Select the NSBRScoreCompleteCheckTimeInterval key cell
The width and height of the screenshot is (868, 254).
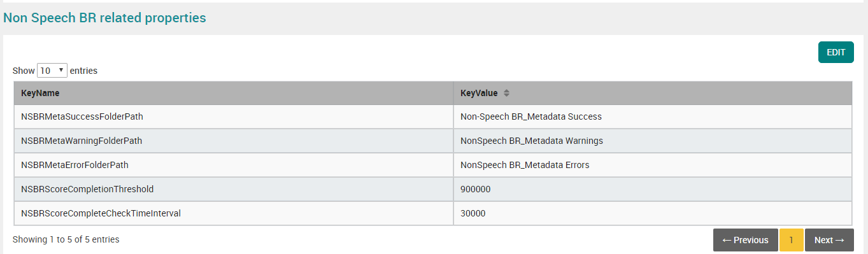click(234, 213)
